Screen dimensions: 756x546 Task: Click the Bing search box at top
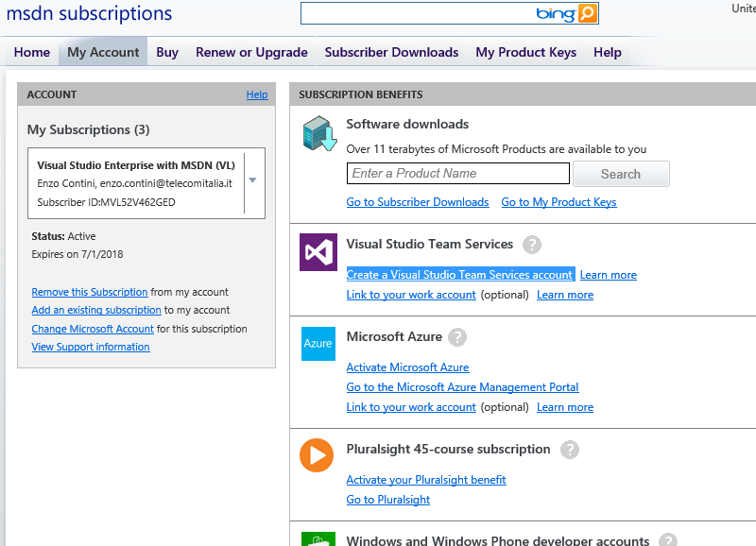click(416, 13)
